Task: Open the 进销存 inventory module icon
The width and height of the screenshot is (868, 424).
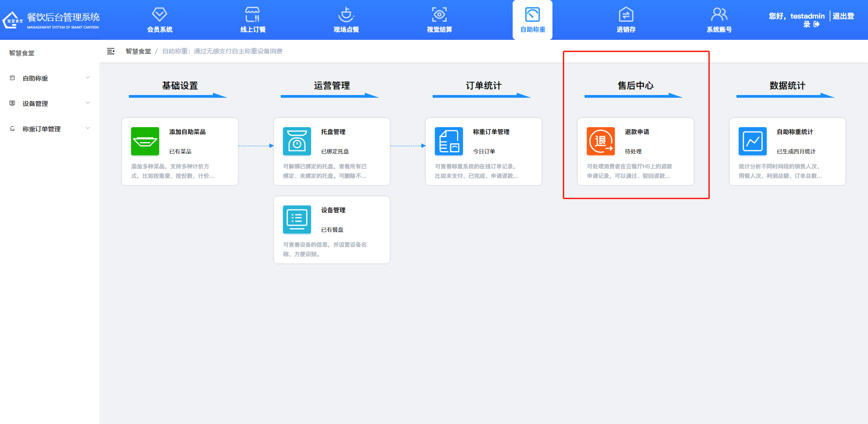Action: point(626,14)
